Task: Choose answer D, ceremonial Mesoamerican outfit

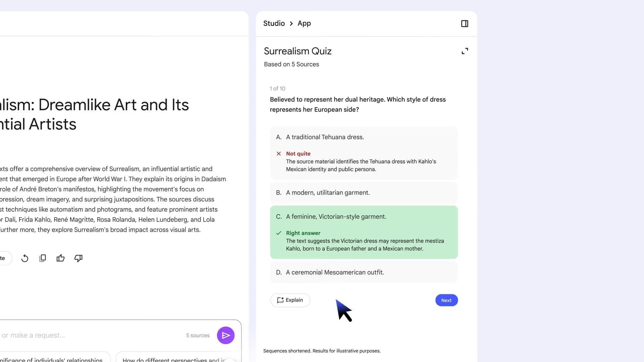Action: pyautogui.click(x=364, y=272)
